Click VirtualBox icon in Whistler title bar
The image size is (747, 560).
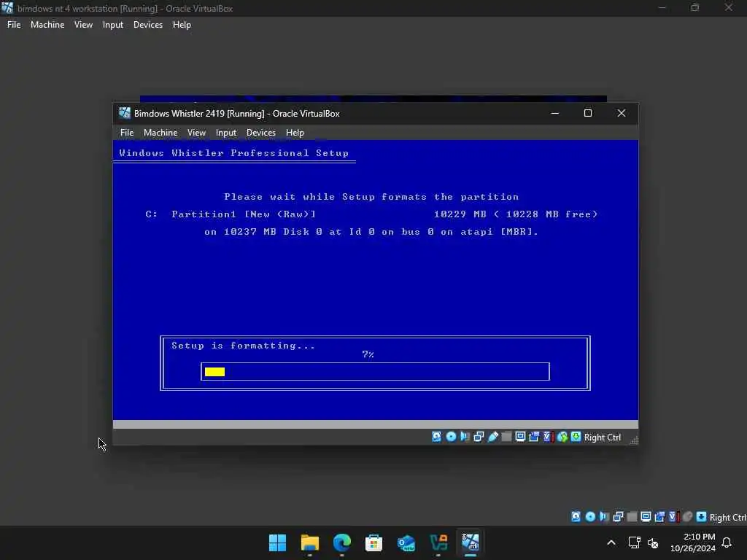coord(125,113)
